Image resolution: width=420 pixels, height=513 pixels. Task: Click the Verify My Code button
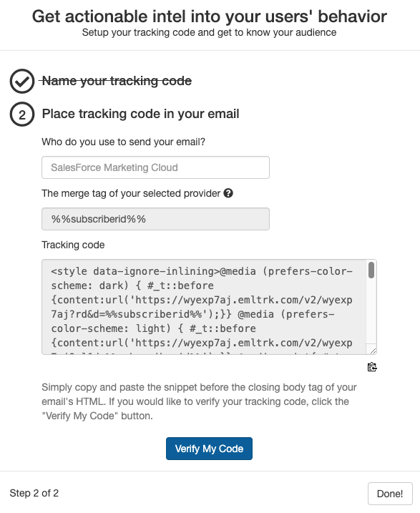click(x=209, y=449)
